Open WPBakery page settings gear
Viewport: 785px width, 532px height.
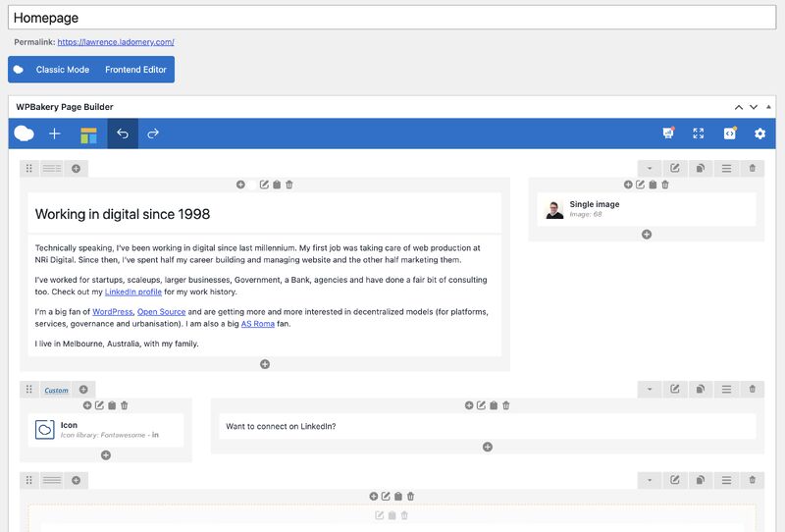(x=759, y=133)
